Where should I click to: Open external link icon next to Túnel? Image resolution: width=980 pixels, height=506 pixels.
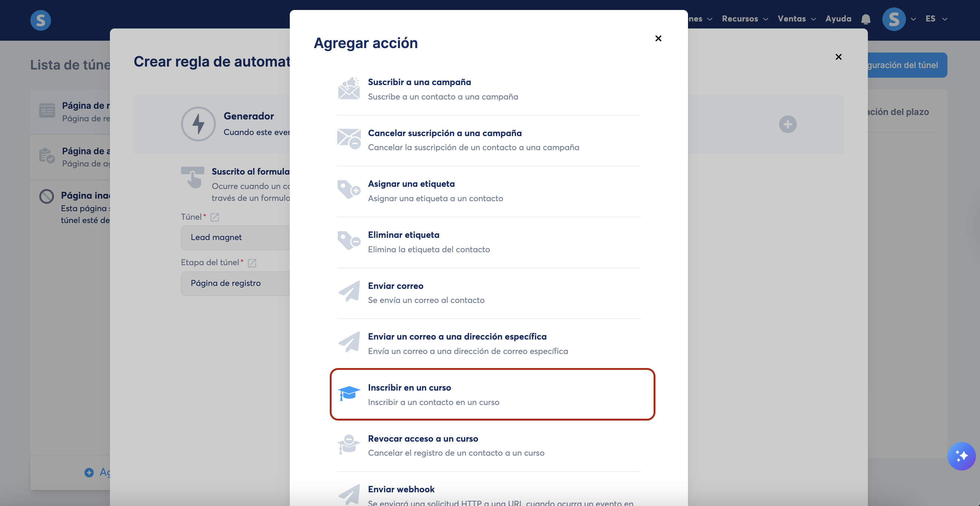[215, 217]
